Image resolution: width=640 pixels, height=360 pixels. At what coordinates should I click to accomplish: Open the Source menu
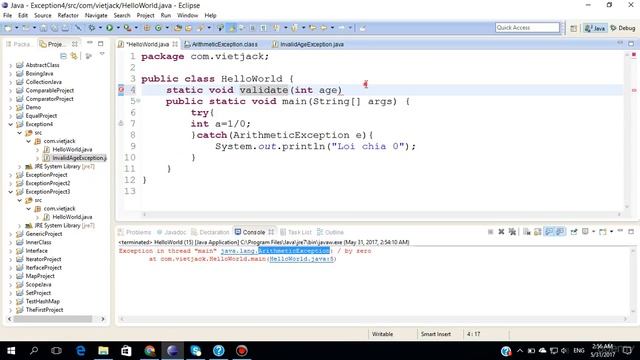[x=42, y=16]
